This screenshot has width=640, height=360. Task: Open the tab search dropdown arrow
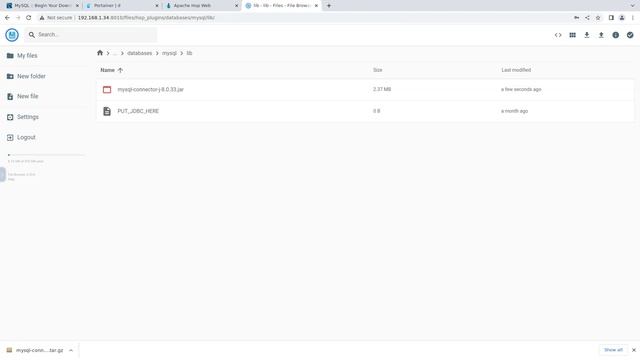(x=633, y=6)
